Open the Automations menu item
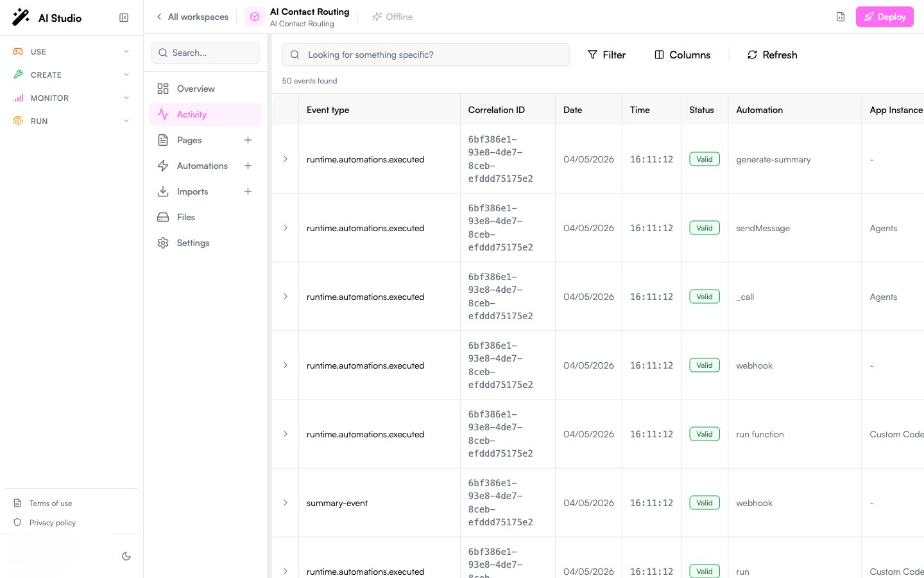The width and height of the screenshot is (924, 578). point(205,166)
